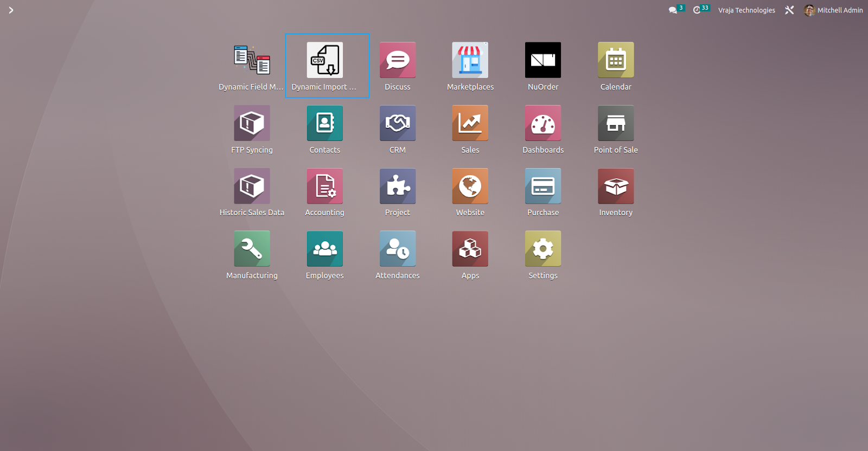Image resolution: width=868 pixels, height=451 pixels.
Task: Open the CRM app
Action: point(397,123)
